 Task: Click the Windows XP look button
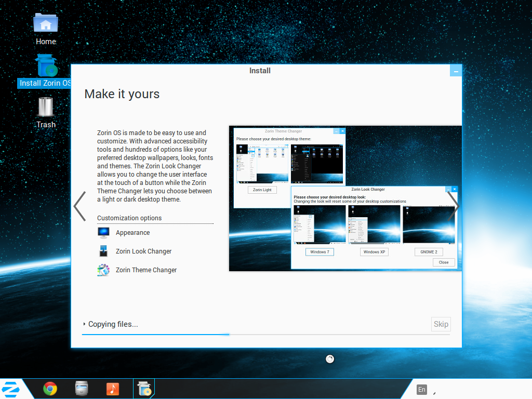374,252
